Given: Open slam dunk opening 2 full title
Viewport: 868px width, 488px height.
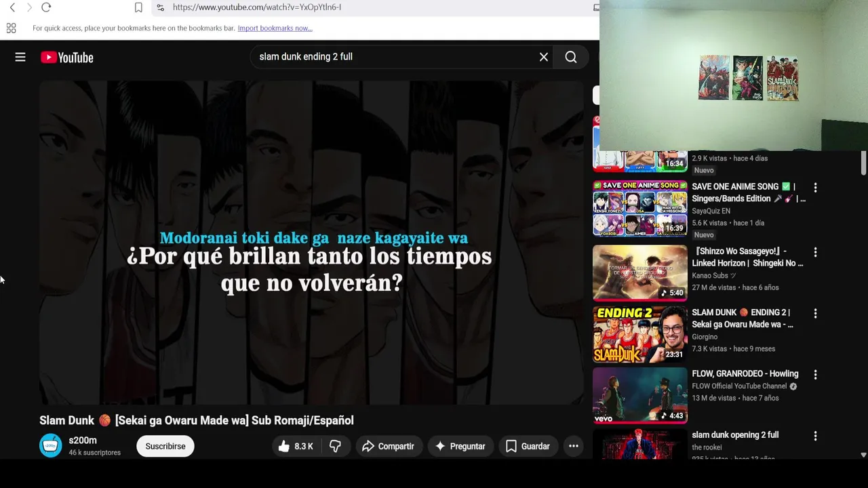Looking at the screenshot, I should (735, 435).
